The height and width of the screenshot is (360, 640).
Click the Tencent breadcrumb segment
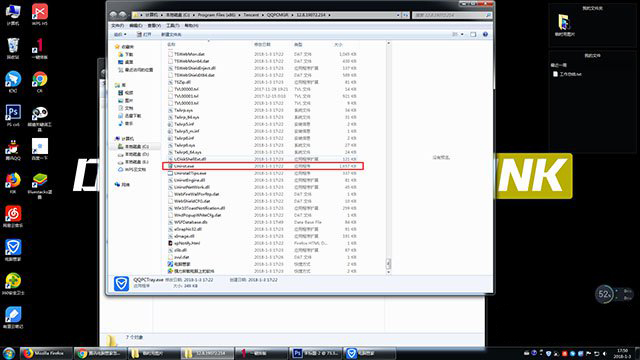click(251, 15)
